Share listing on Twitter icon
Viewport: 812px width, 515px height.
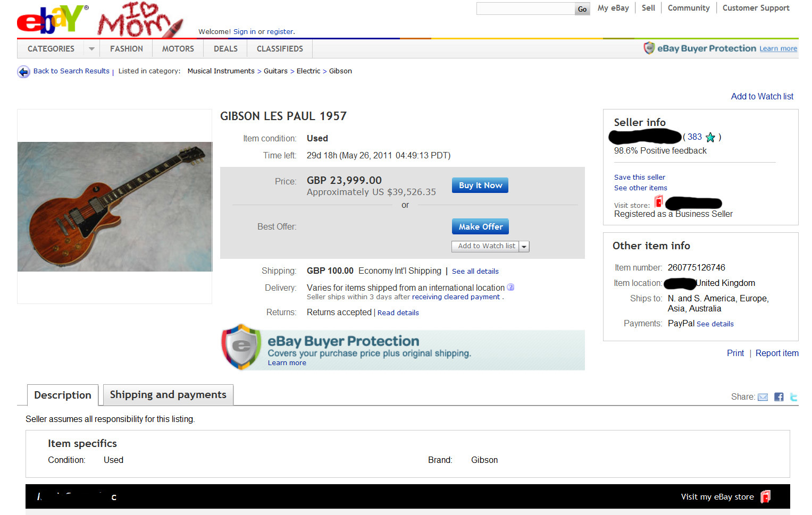point(794,397)
